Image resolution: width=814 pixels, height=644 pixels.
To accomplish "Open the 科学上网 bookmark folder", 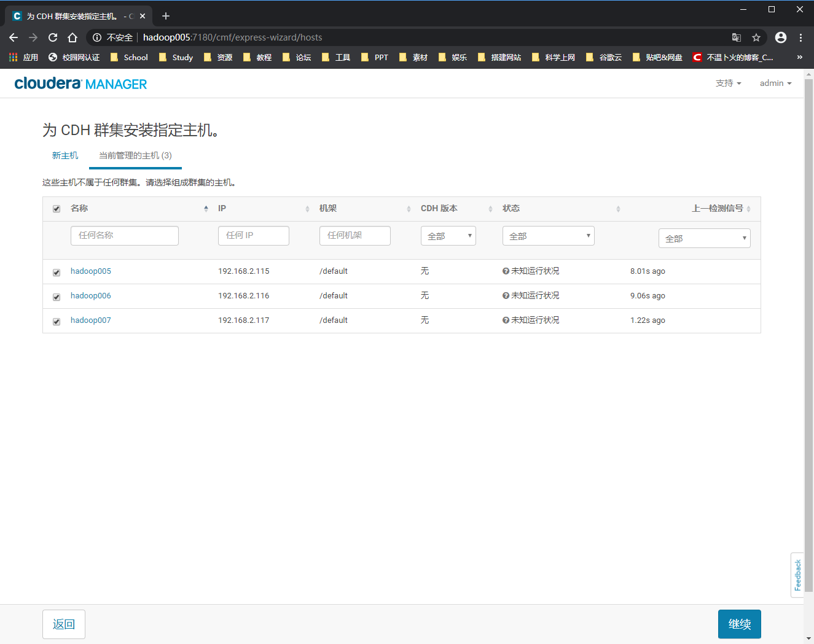I will coord(554,57).
